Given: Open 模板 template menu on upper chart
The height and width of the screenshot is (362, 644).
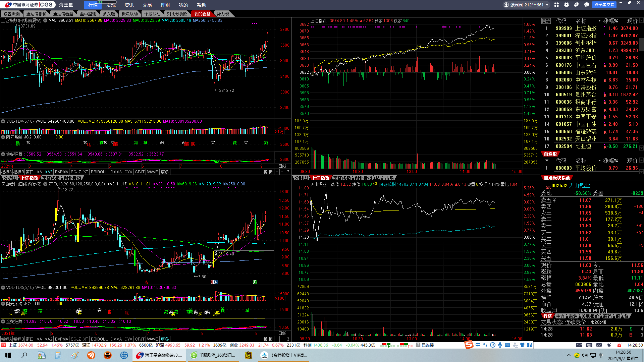Looking at the screenshot, I should pos(268,172).
